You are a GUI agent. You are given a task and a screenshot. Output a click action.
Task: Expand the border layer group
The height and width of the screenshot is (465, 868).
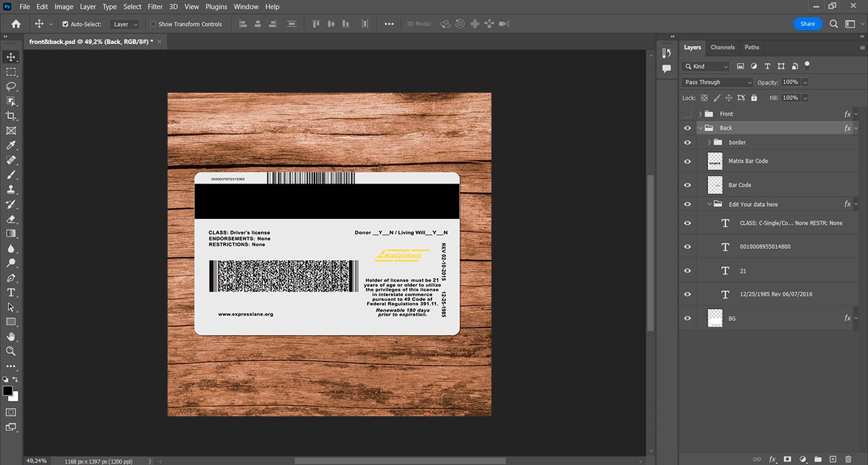(x=709, y=142)
